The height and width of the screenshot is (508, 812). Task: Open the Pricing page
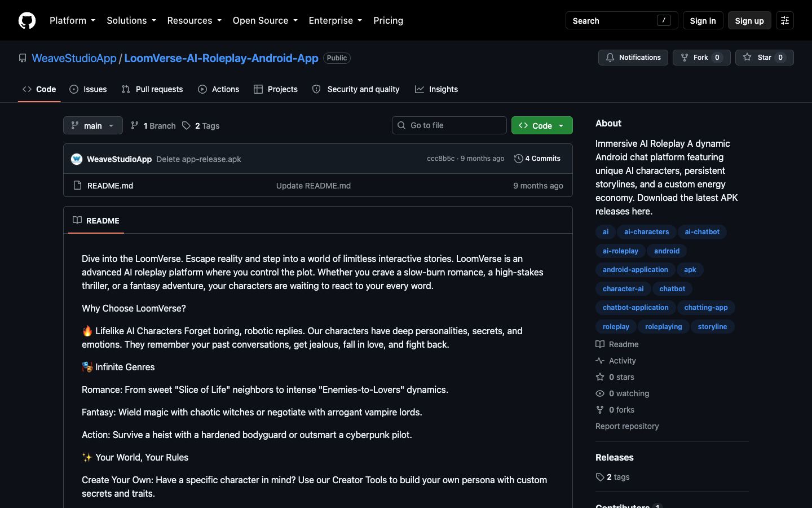[388, 20]
